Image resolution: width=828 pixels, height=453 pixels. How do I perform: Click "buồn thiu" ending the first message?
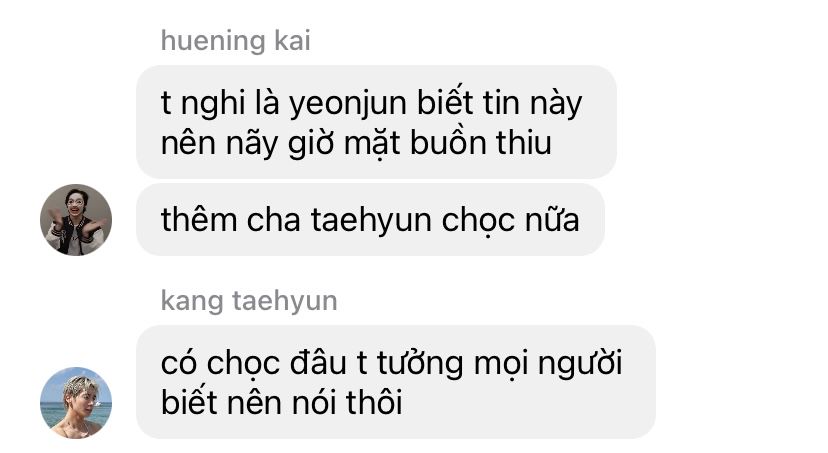[x=481, y=143]
